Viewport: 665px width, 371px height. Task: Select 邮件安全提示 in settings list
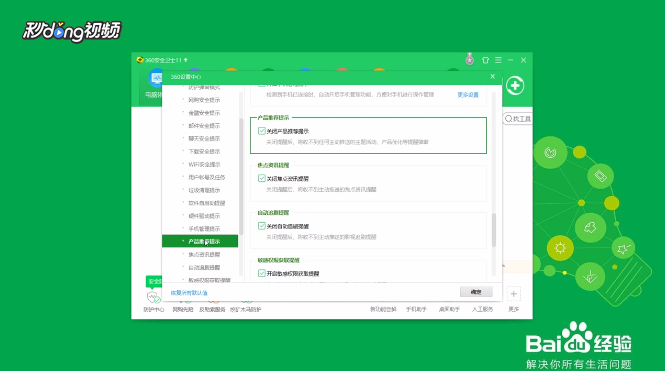coord(204,126)
